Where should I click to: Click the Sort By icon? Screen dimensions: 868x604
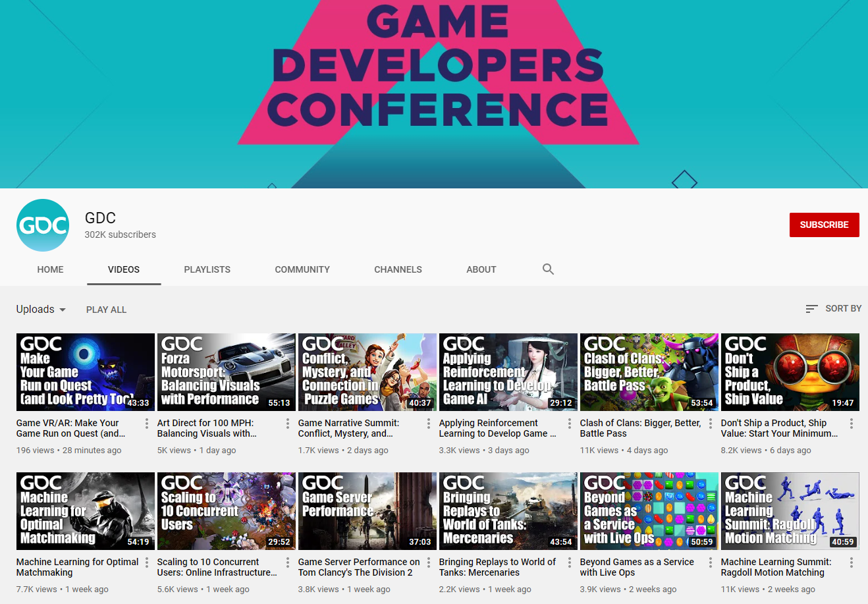tap(812, 308)
